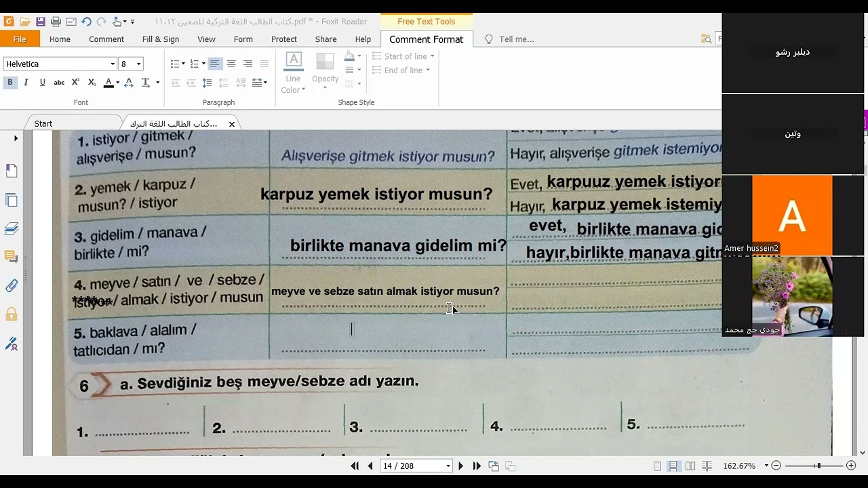Zoom in with the plus button
868x488 pixels.
[851, 466]
